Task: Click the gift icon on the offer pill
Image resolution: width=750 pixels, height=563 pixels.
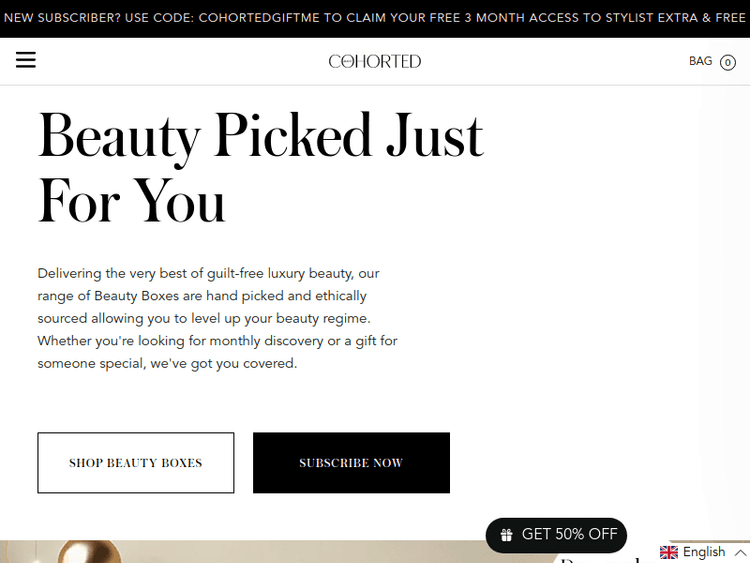Action: (x=507, y=535)
